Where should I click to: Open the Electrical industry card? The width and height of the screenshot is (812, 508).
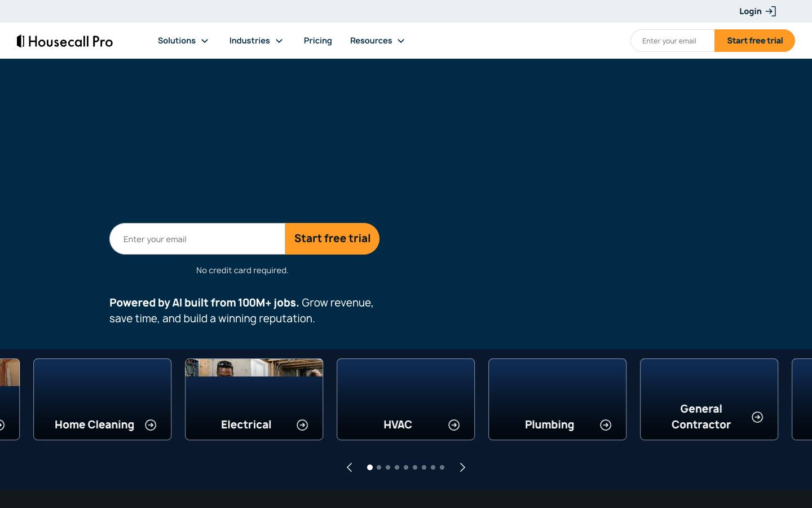click(x=254, y=399)
